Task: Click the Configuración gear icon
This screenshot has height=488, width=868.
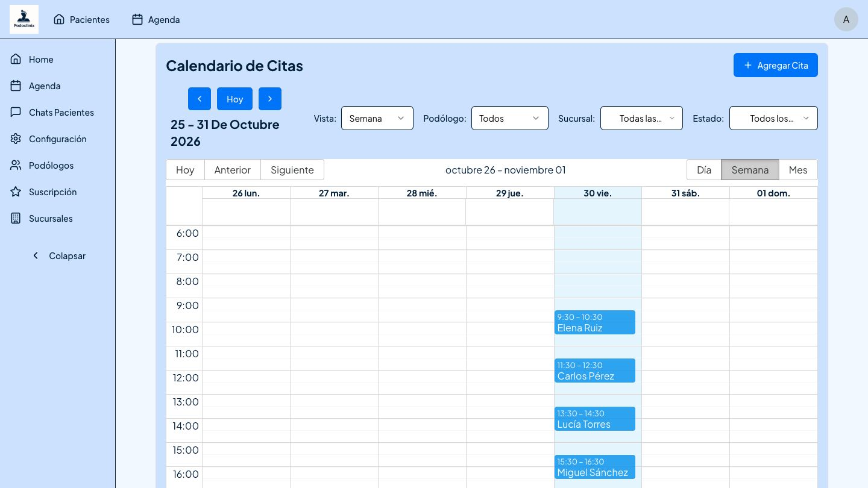Action: pyautogui.click(x=16, y=139)
